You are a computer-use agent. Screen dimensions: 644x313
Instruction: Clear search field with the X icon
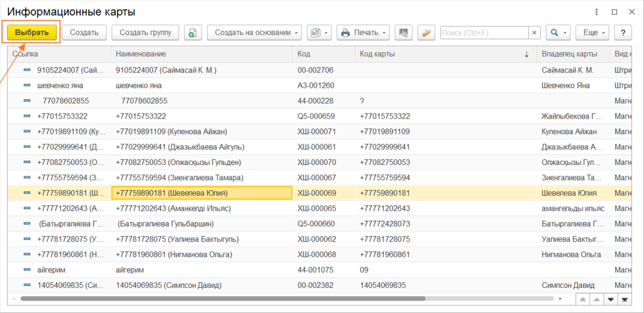(535, 33)
